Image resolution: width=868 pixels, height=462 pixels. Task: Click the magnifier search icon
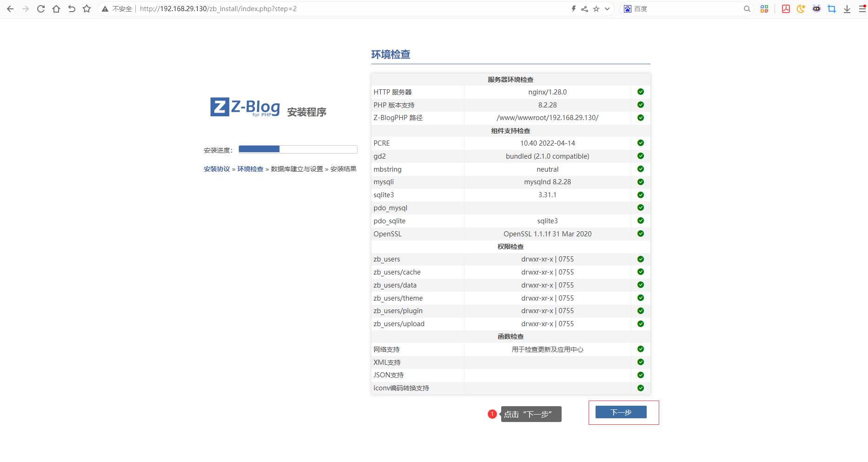[x=747, y=9]
